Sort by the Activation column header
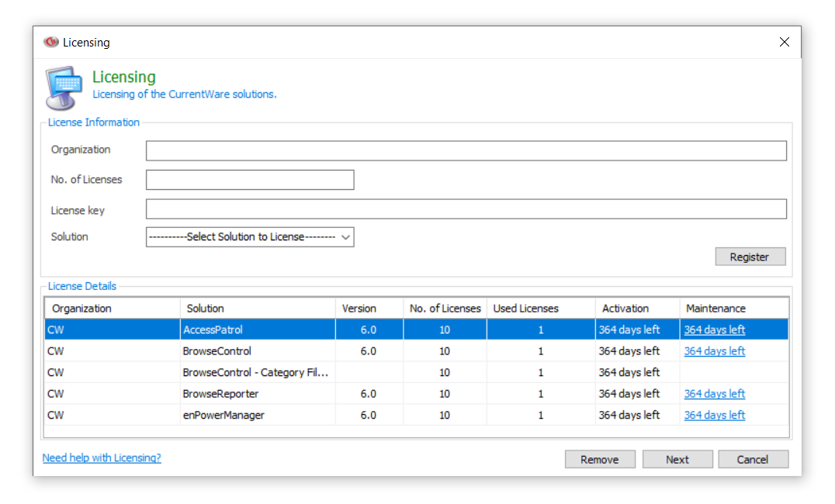The image size is (835, 504). coord(637,308)
